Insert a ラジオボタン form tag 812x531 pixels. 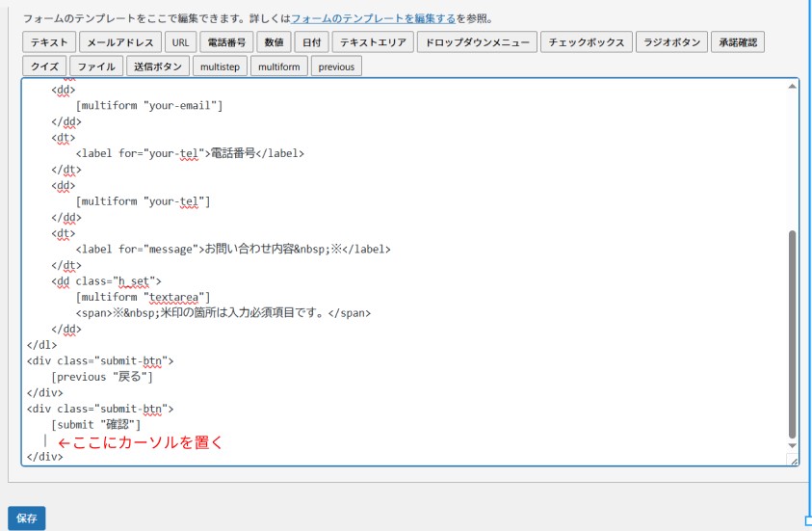click(672, 42)
